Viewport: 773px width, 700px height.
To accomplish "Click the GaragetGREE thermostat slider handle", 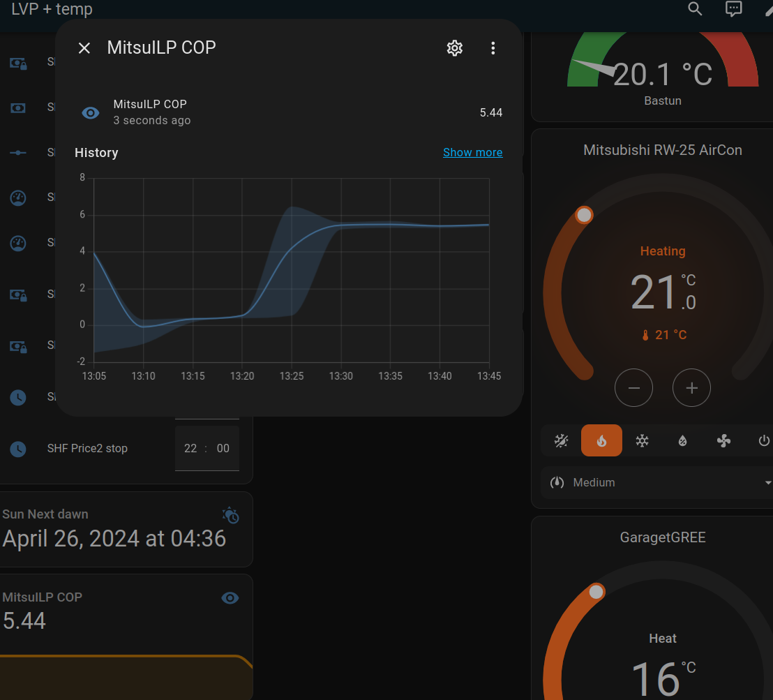I will pos(596,591).
